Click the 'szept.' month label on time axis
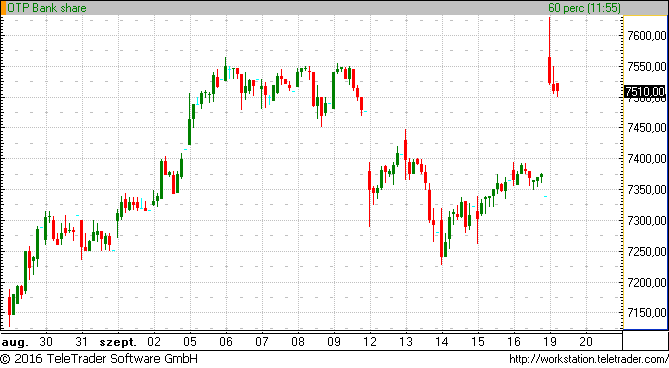 118,342
